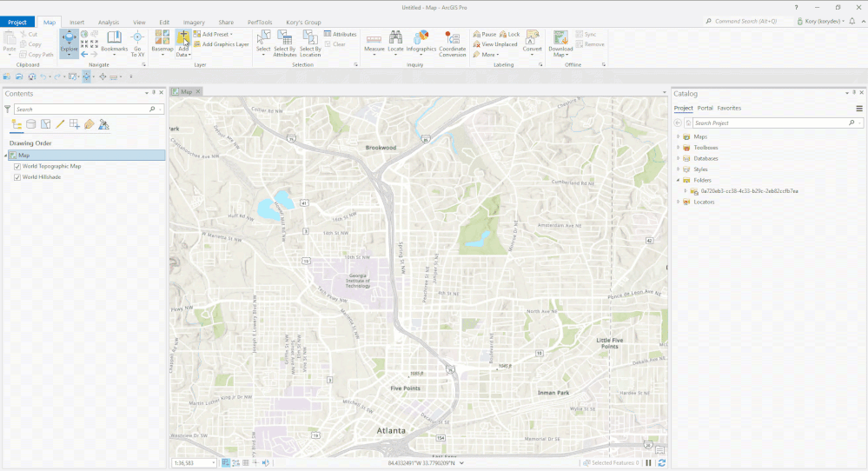Image resolution: width=868 pixels, height=471 pixels.
Task: Show full extent globe icon in Navigate group
Action: (84, 34)
